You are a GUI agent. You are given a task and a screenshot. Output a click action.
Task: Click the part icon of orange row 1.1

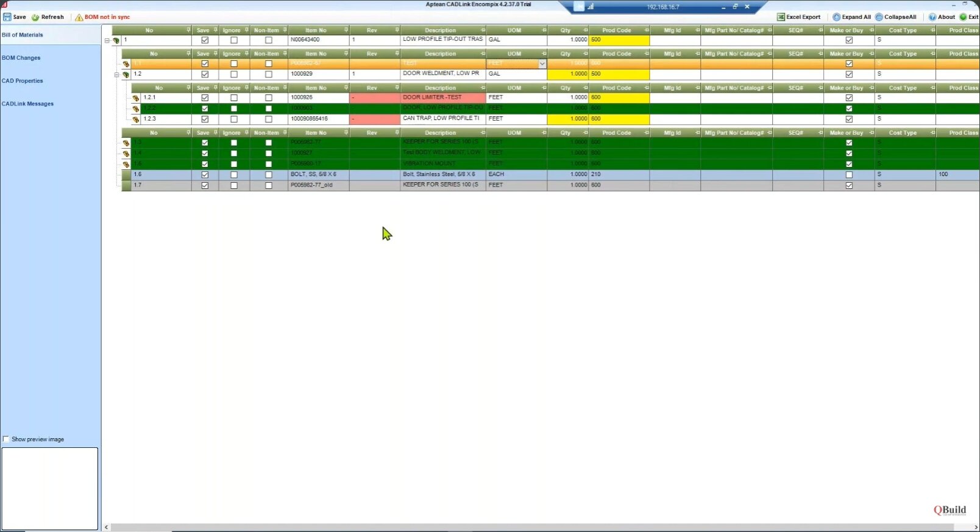tap(126, 64)
